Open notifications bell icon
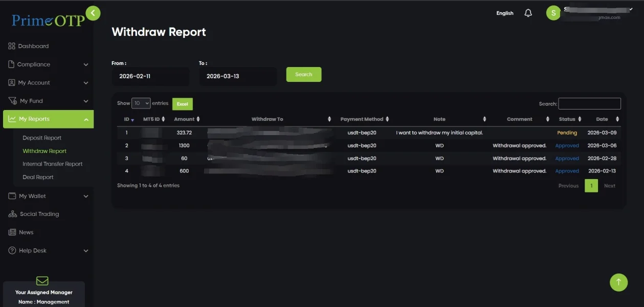The width and height of the screenshot is (644, 307). (x=528, y=13)
